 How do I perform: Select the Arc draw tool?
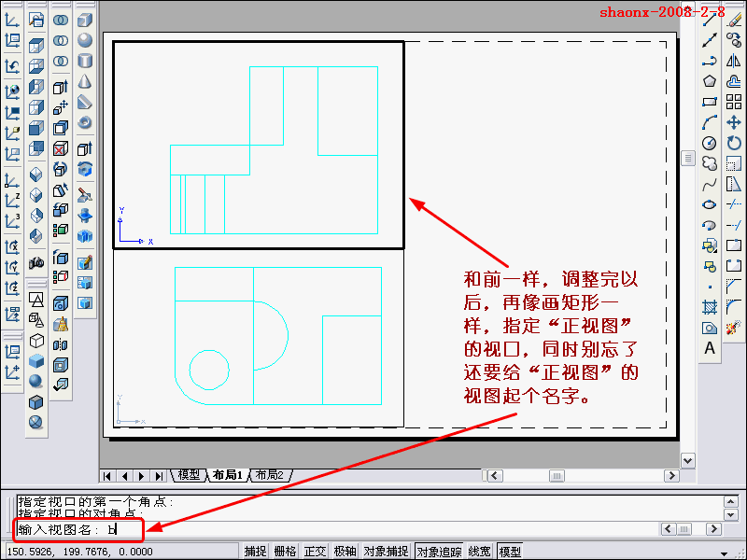coord(710,122)
